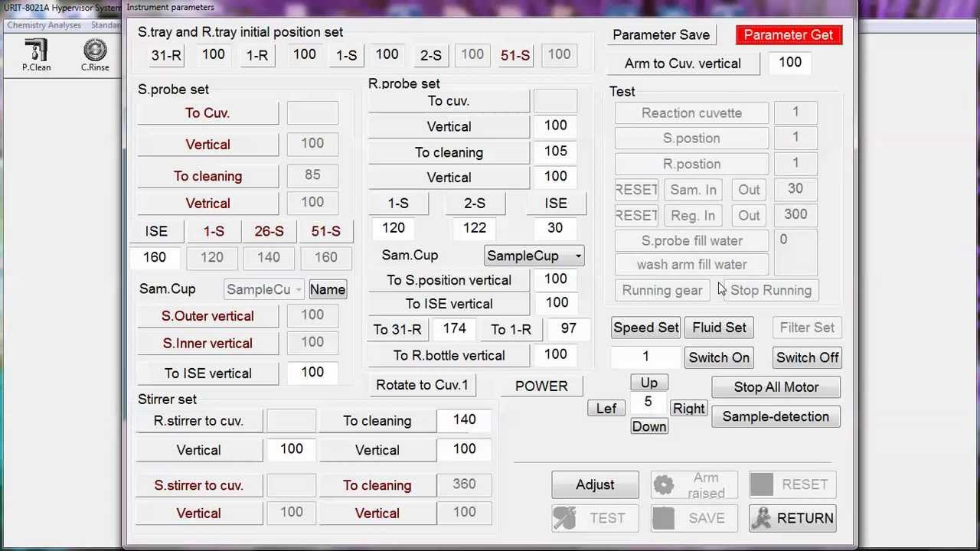Click the Switch On number field showing 1
The height and width of the screenshot is (551, 980).
click(645, 357)
